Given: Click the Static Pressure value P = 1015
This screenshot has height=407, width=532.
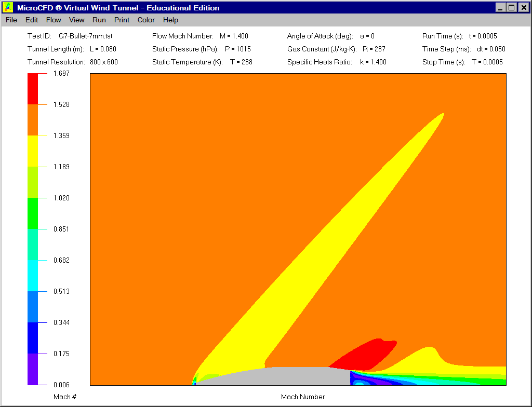Looking at the screenshot, I should pos(238,49).
